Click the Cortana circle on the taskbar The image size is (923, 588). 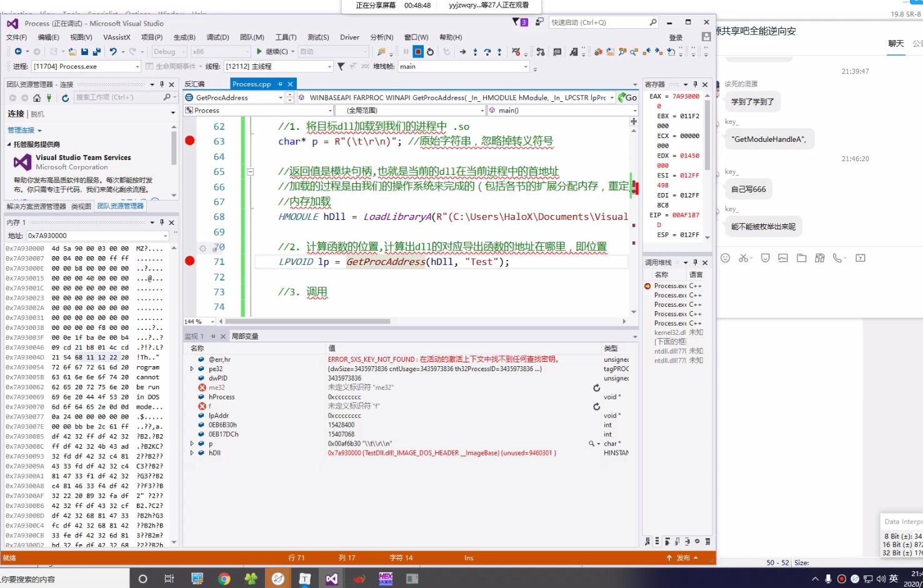point(142,579)
